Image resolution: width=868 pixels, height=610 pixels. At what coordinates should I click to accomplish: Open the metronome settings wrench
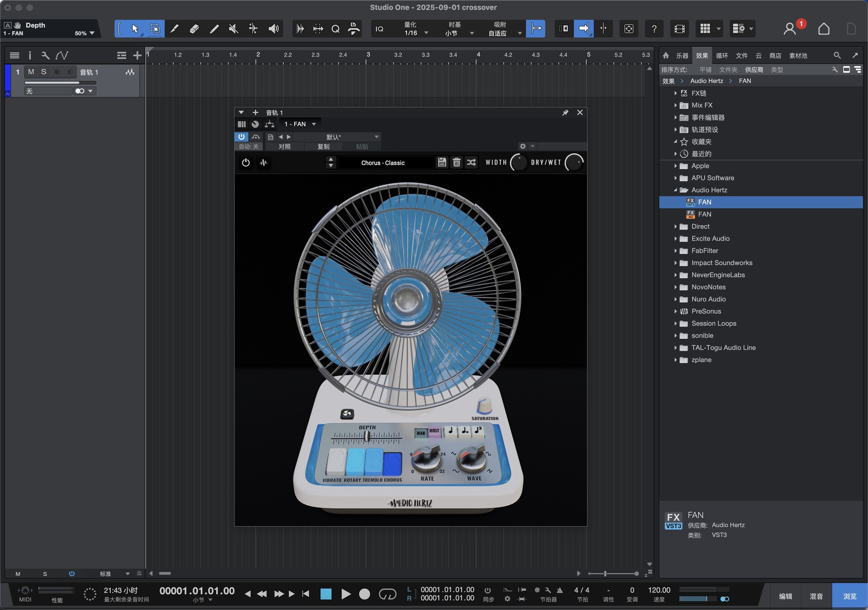tap(548, 590)
